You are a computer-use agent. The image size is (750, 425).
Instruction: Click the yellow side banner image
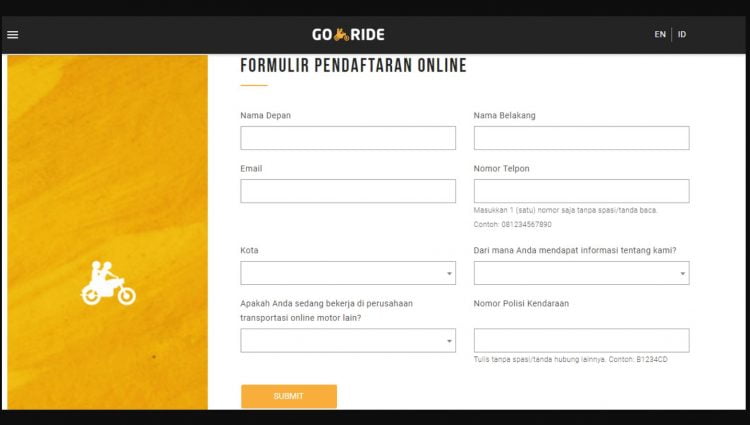click(x=108, y=232)
